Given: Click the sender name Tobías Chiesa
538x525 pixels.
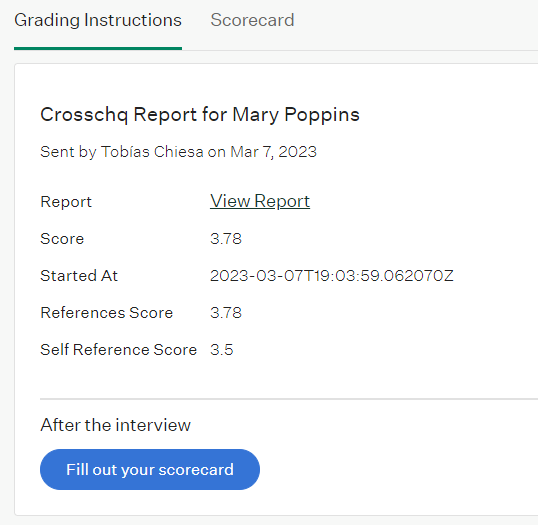Looking at the screenshot, I should point(152,152).
